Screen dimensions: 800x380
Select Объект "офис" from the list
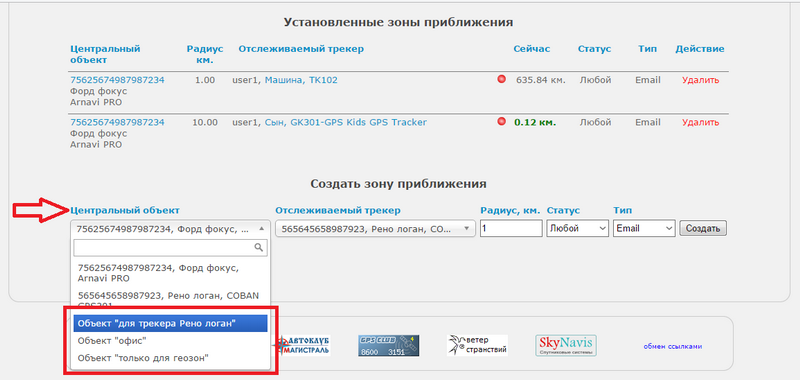[x=170, y=340]
